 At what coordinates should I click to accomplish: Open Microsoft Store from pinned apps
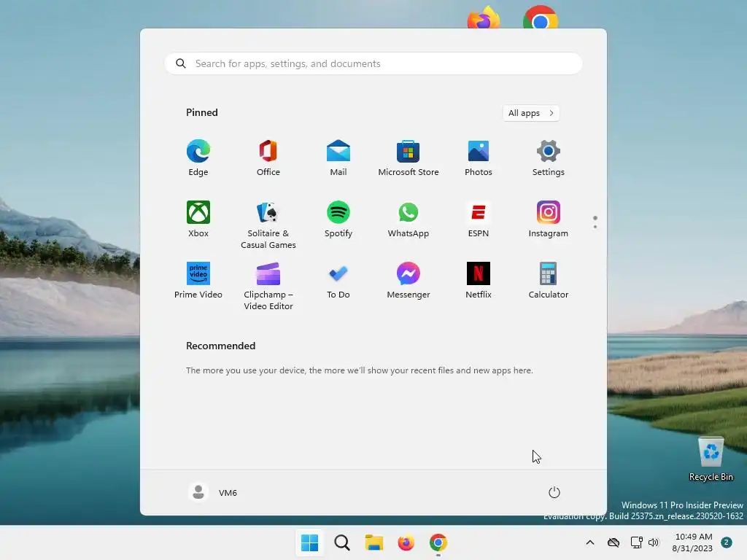point(409,158)
